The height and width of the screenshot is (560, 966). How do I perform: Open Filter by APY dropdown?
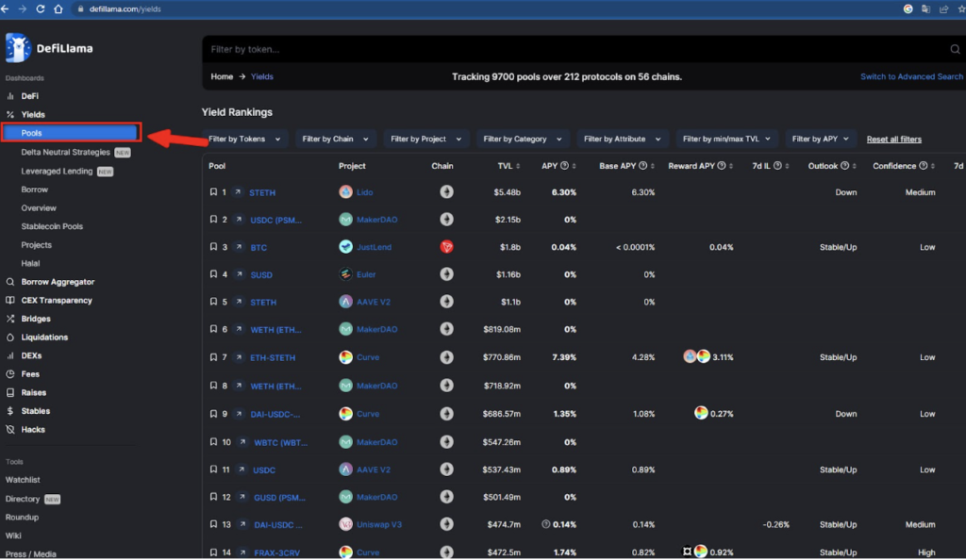coord(820,140)
